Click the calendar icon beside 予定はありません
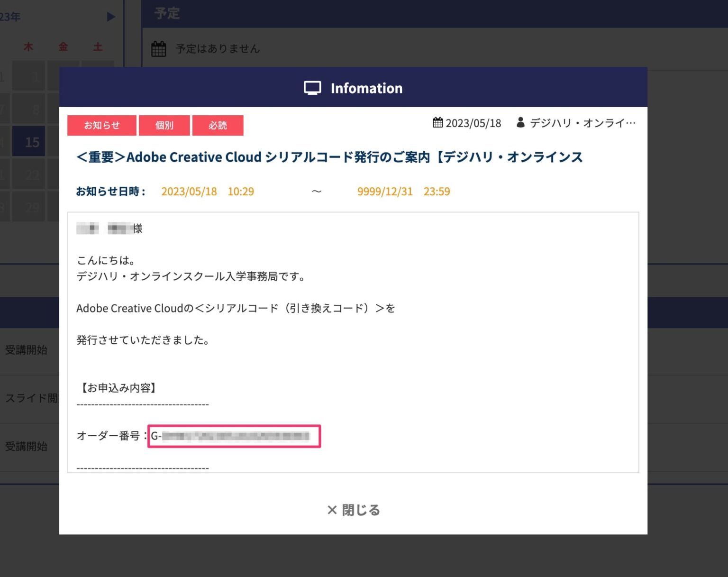 (x=158, y=48)
